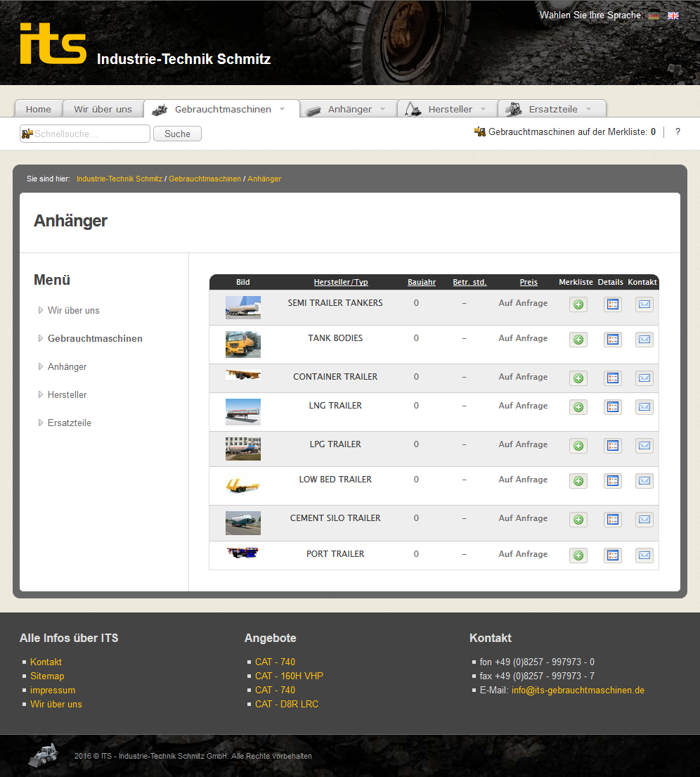This screenshot has height=777, width=700.
Task: Click the its company logo
Action: click(x=53, y=44)
